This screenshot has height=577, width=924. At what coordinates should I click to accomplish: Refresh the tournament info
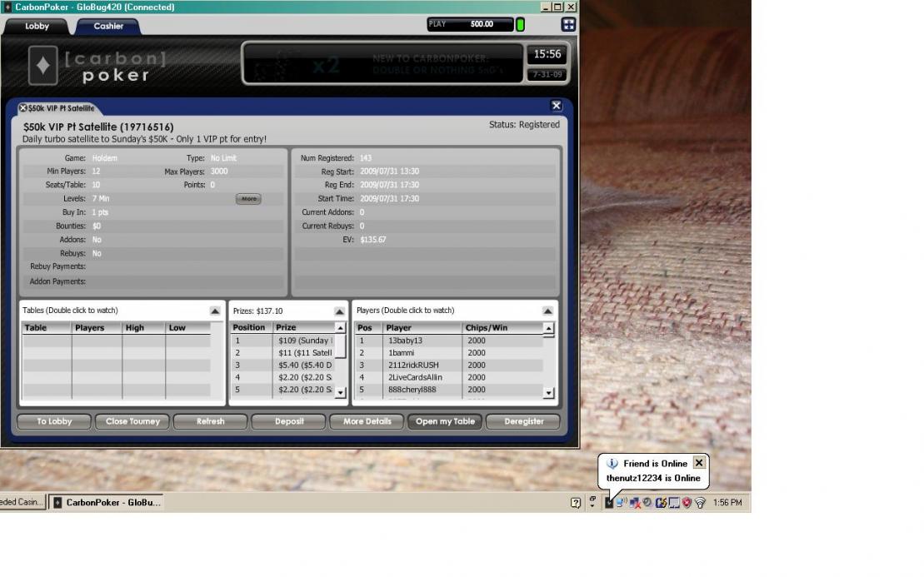(x=210, y=421)
